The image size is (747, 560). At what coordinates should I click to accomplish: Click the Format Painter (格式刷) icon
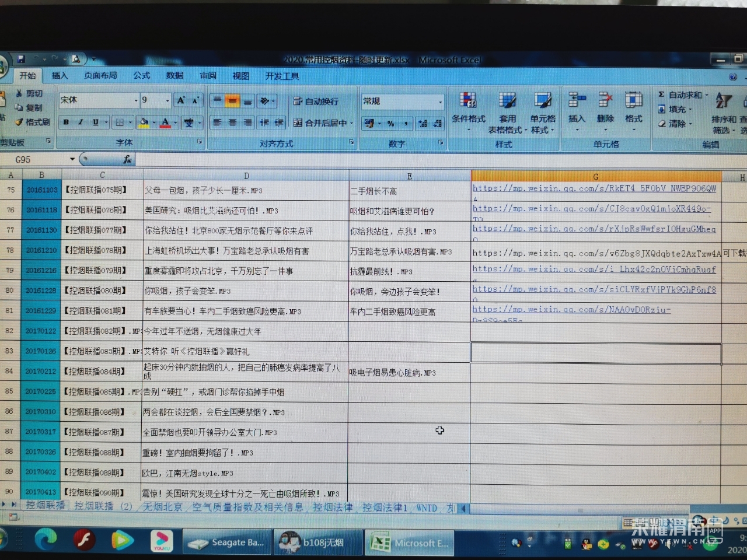pos(33,122)
